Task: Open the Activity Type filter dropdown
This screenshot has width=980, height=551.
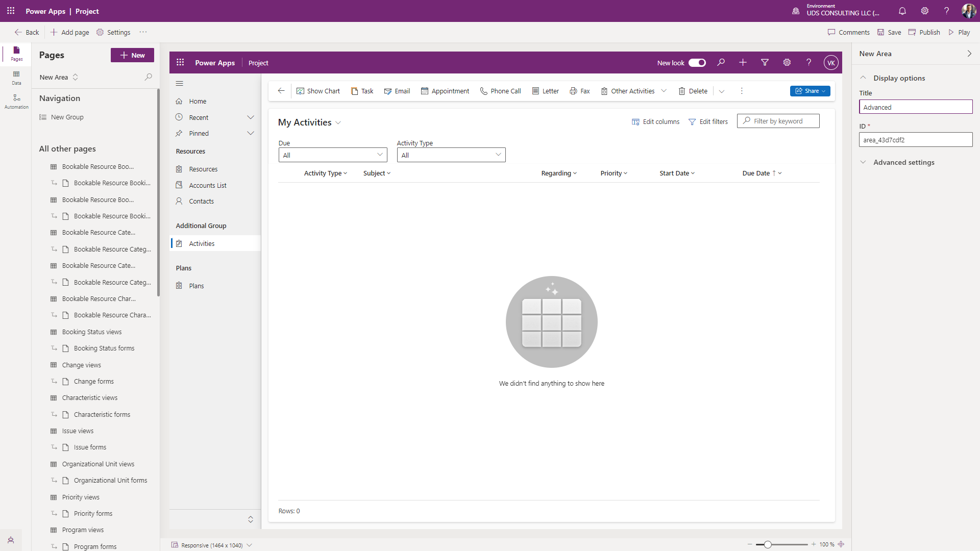Action: [451, 155]
